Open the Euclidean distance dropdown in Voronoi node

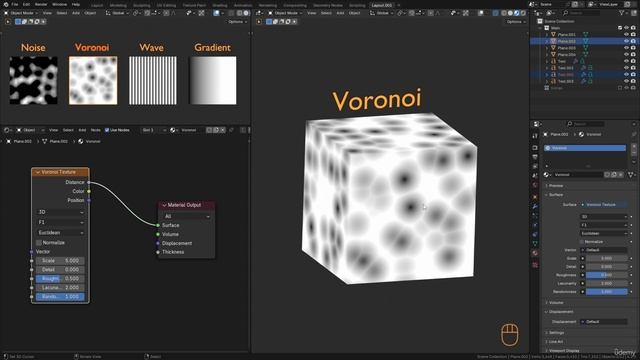click(x=60, y=233)
